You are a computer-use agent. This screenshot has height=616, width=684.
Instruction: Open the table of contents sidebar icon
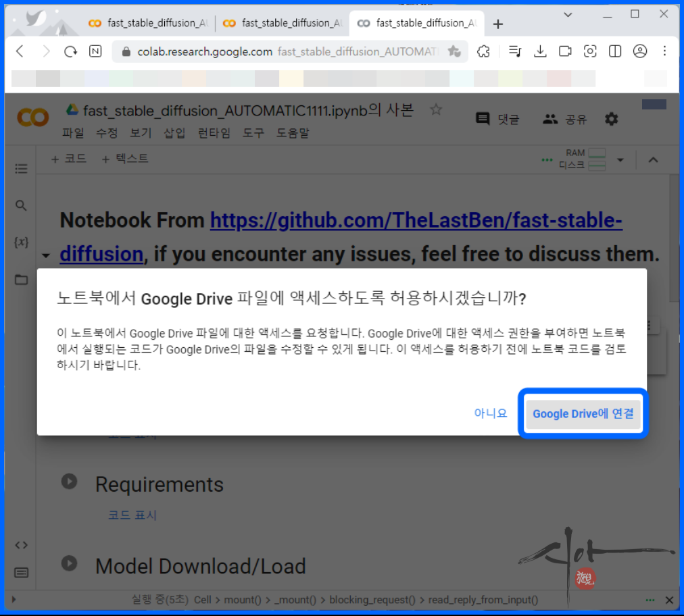(21, 169)
